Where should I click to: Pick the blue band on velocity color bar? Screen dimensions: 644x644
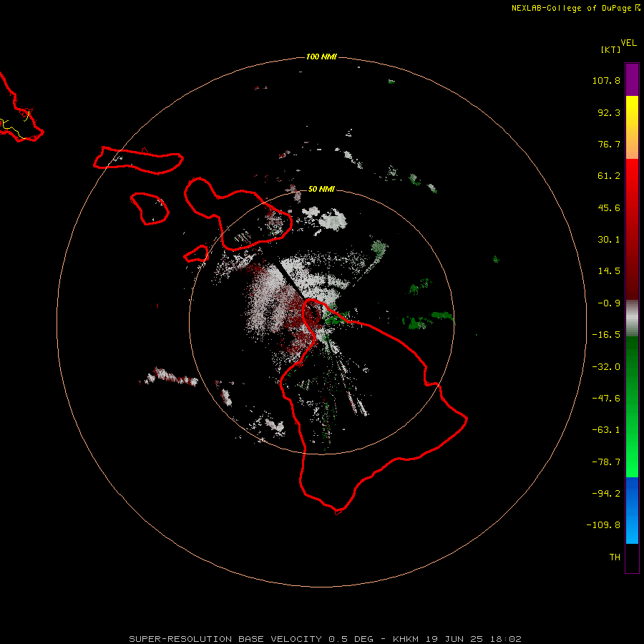tap(632, 510)
